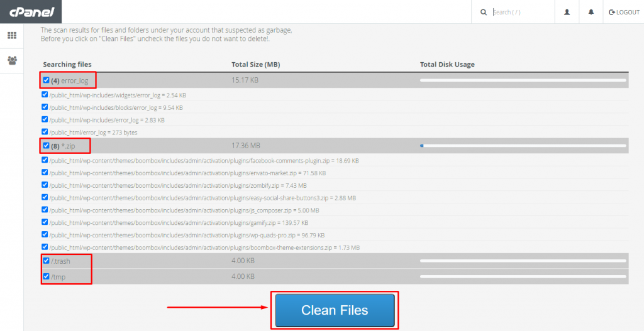Image resolution: width=644 pixels, height=331 pixels.
Task: Click the *.zip disk usage bar
Action: [523, 146]
